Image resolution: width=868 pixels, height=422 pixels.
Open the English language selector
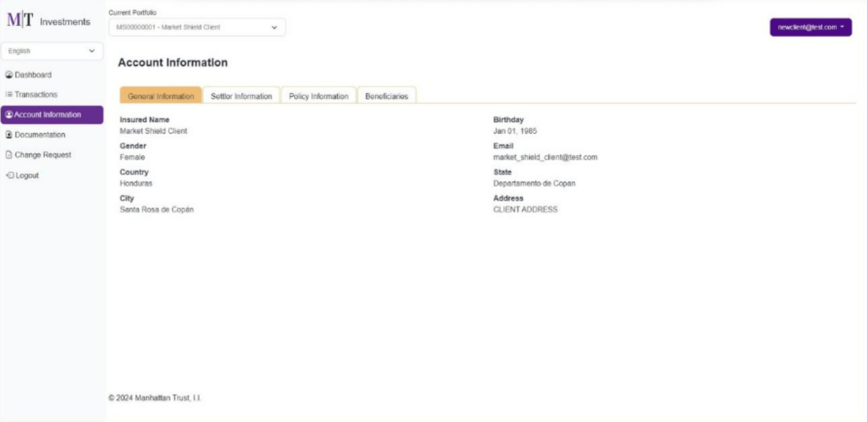pyautogui.click(x=52, y=51)
